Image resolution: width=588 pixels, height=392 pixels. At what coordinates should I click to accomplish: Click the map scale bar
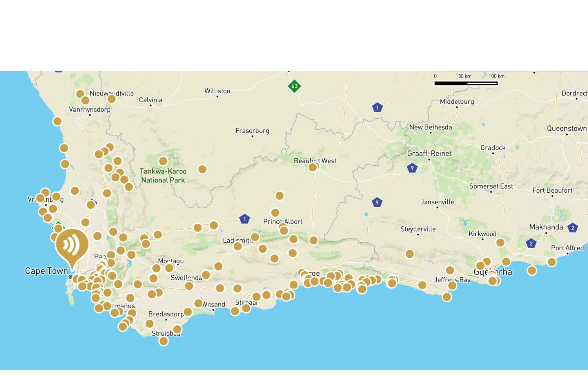coord(466,83)
